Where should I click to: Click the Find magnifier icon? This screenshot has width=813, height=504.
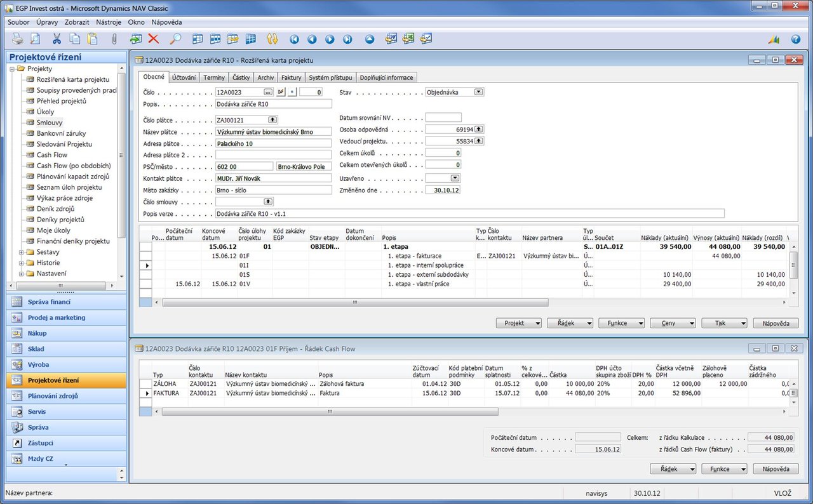coord(175,39)
